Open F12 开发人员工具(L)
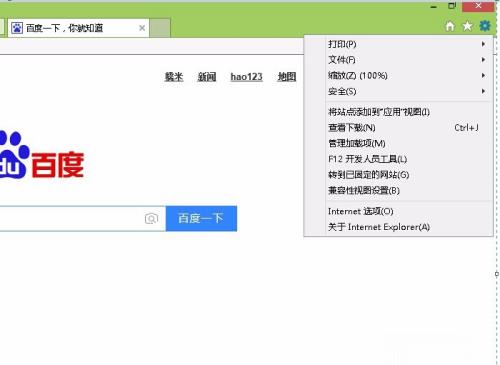The height and width of the screenshot is (365, 500). click(399, 159)
